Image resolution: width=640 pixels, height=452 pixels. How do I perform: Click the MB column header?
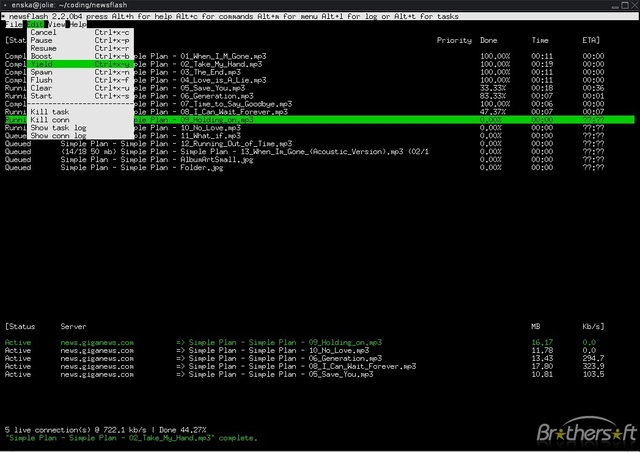(536, 327)
